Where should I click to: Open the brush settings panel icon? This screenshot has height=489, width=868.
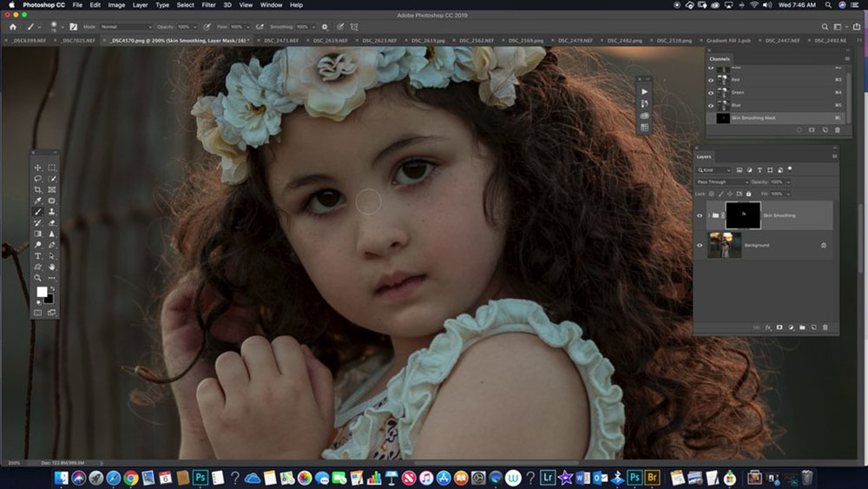pyautogui.click(x=73, y=27)
